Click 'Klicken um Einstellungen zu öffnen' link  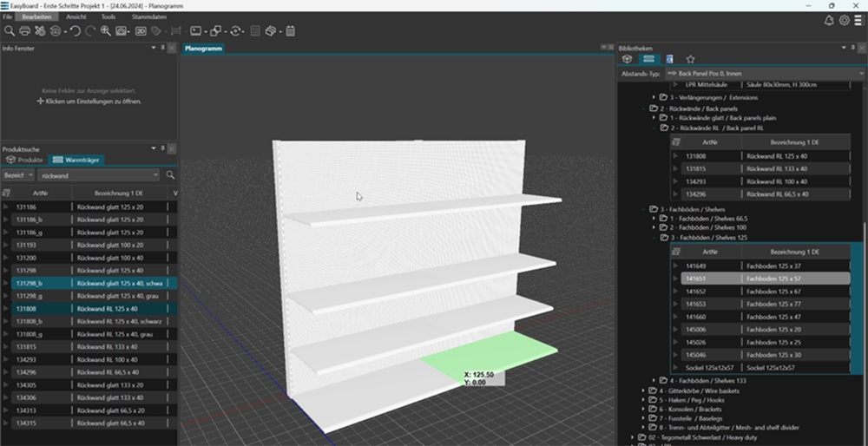pyautogui.click(x=91, y=102)
